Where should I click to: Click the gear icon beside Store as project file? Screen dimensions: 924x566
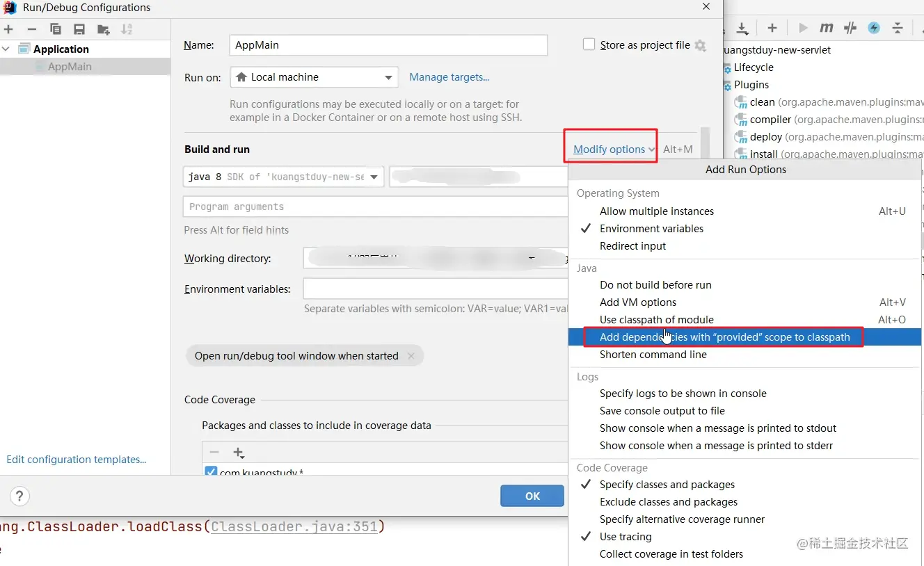click(700, 45)
